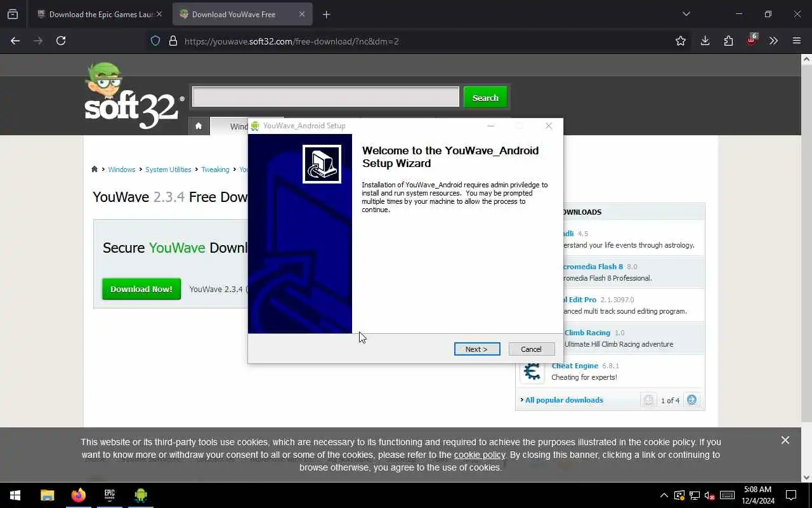The height and width of the screenshot is (508, 812).
Task: Click the taskbar clock showing 5:08 AM
Action: click(x=757, y=495)
